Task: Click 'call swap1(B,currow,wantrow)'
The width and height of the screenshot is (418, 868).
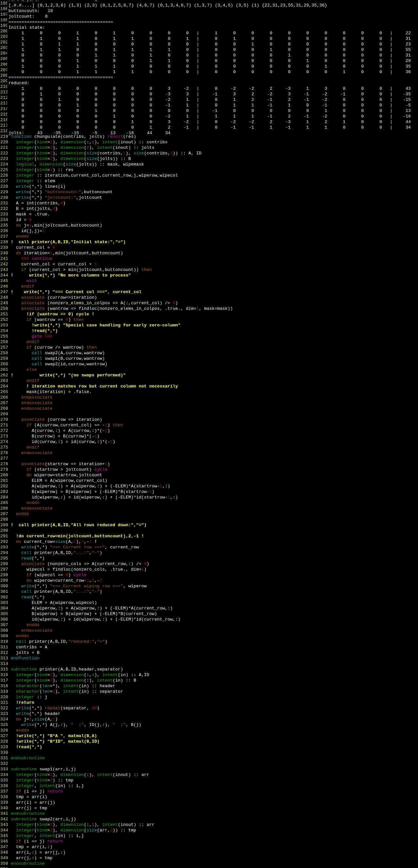Action: pos(68,358)
